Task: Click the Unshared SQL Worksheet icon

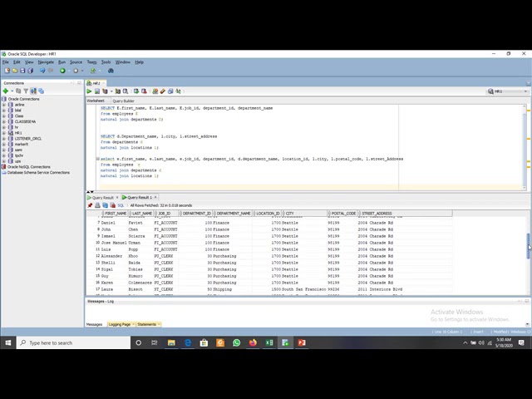Action: (155, 91)
